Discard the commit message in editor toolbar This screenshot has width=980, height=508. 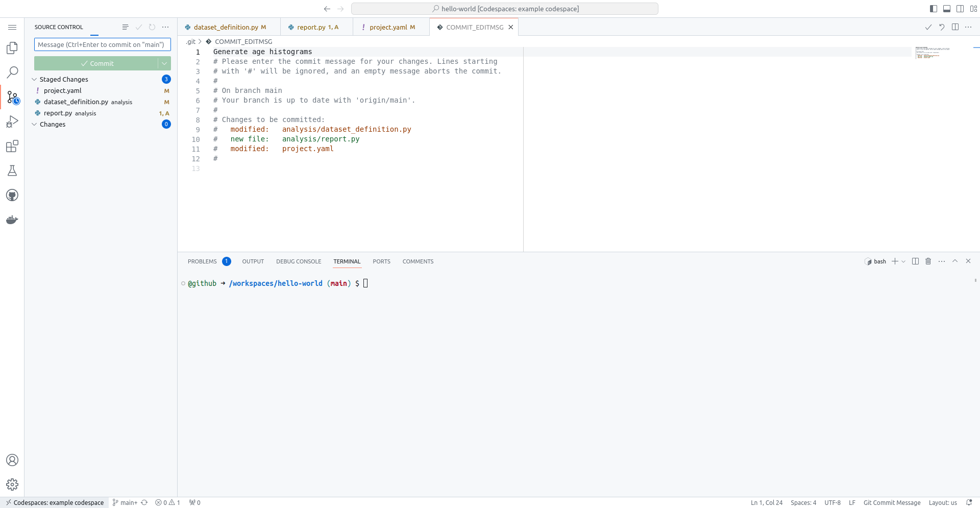point(942,27)
